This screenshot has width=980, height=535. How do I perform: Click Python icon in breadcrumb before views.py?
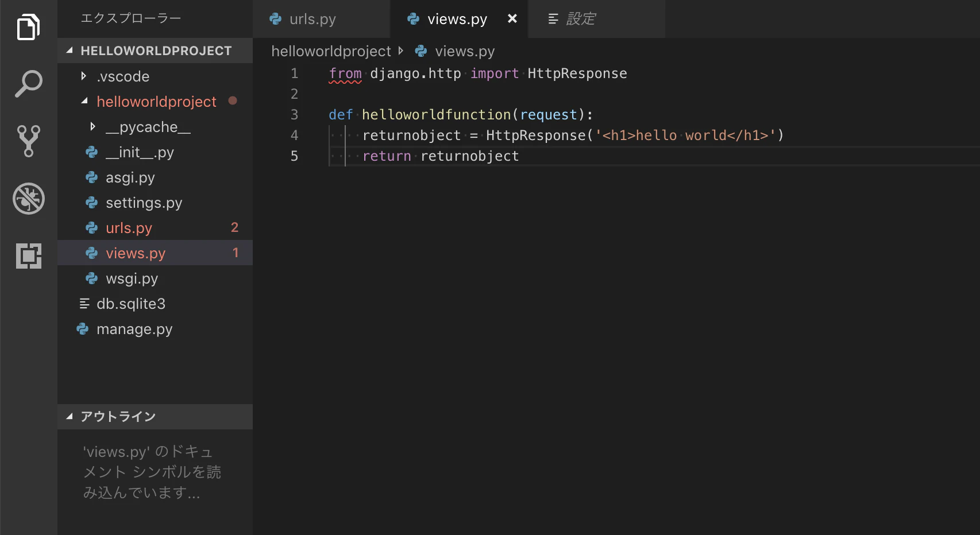[421, 51]
